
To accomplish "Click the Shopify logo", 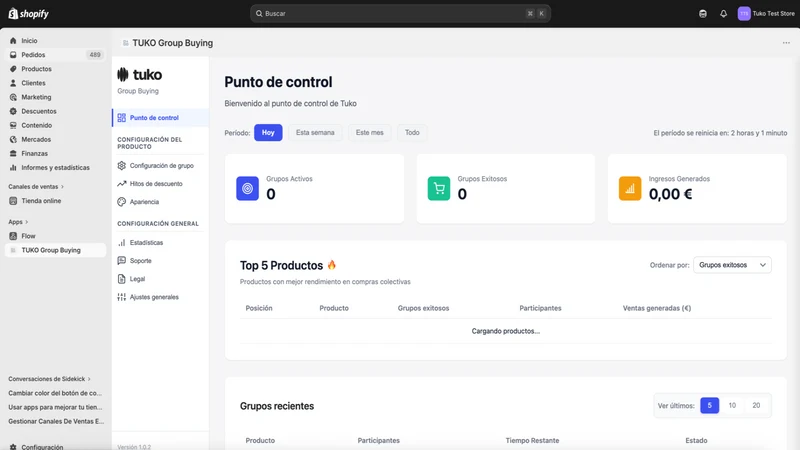I will point(29,14).
